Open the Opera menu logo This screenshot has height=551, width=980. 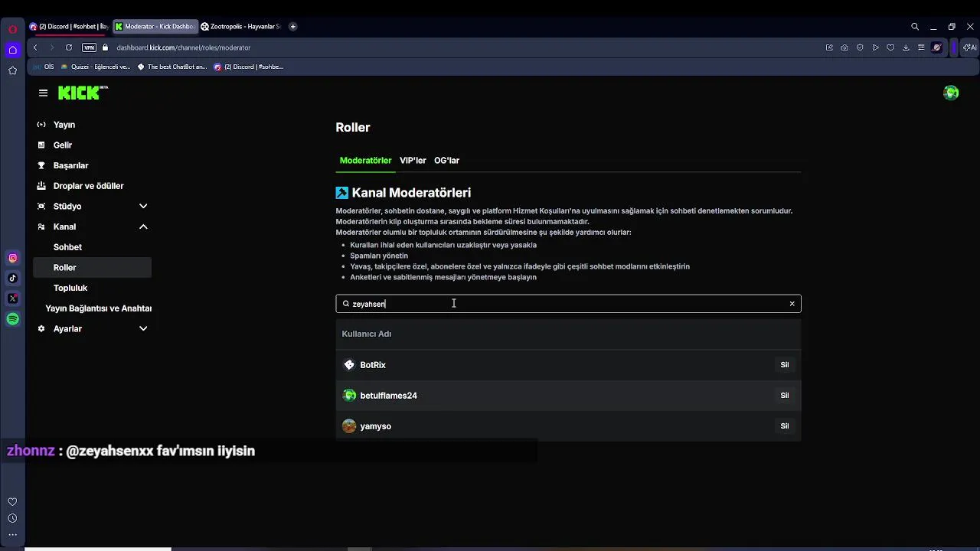pos(12,29)
